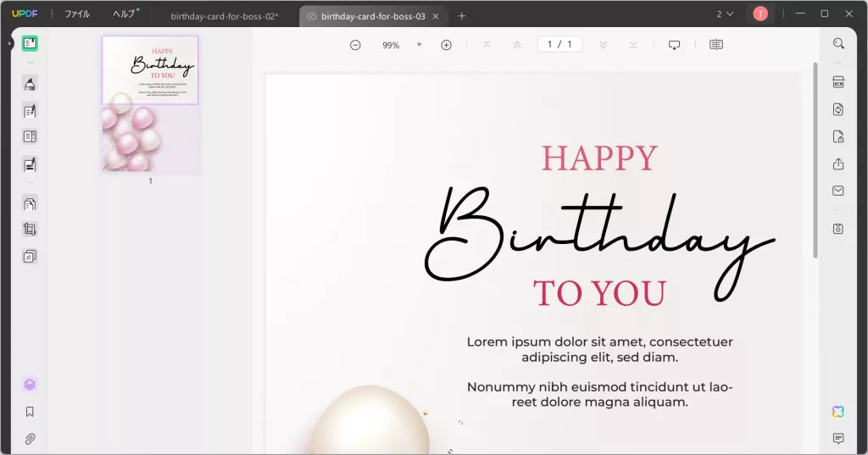
Task: Go to the previous page
Action: 517,45
